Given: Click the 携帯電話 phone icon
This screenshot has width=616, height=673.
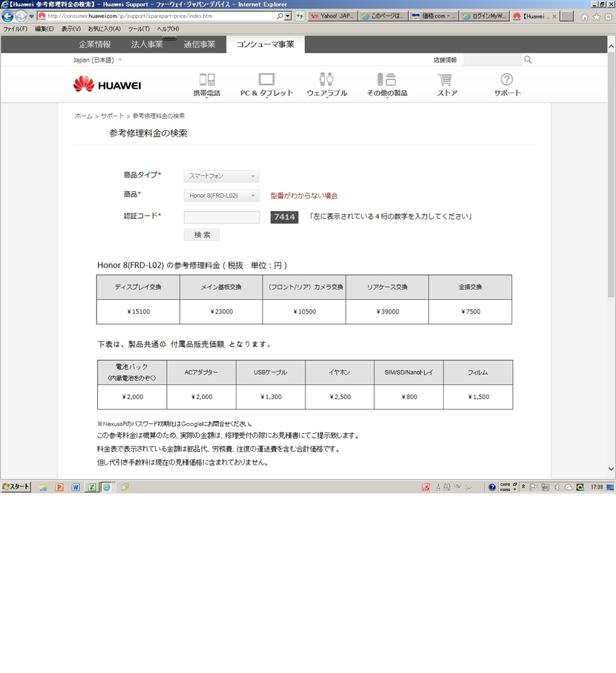Looking at the screenshot, I should click(x=207, y=80).
